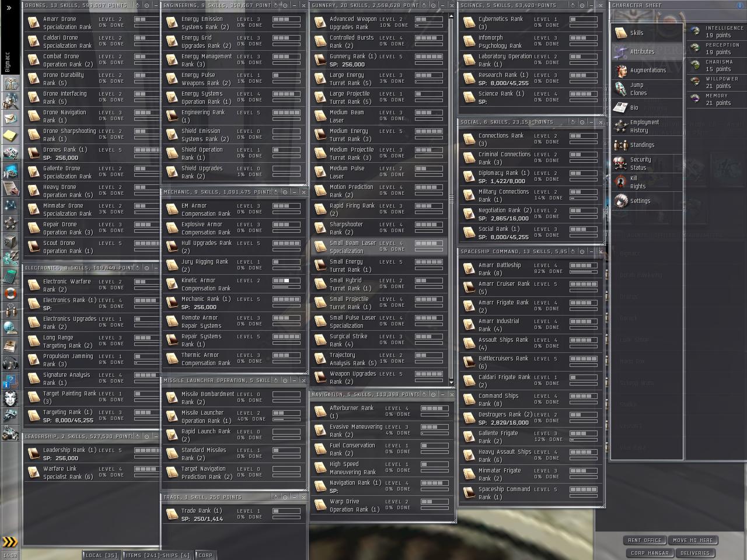Open the corporation stars icon in the sidebar

point(11,223)
